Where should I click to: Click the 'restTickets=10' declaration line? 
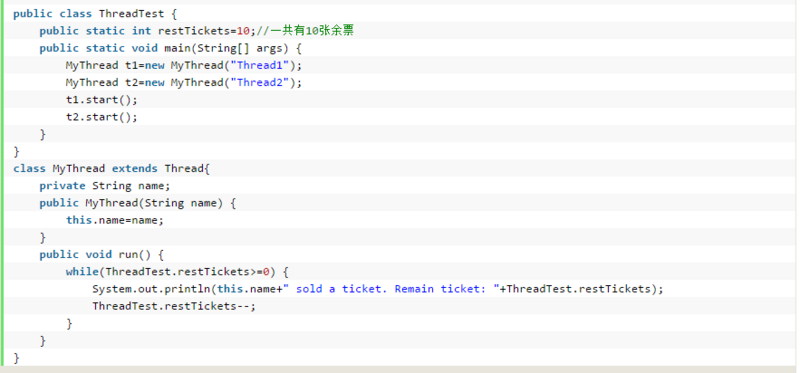(197, 31)
